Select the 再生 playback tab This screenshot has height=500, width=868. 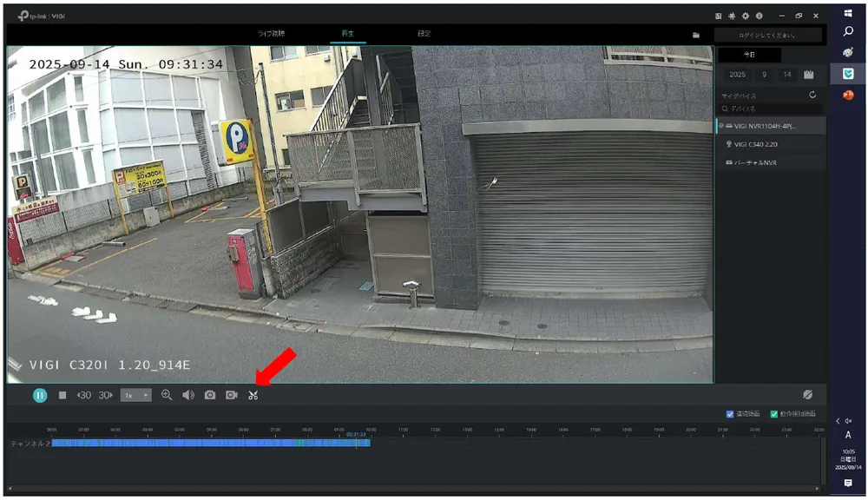[x=348, y=33]
